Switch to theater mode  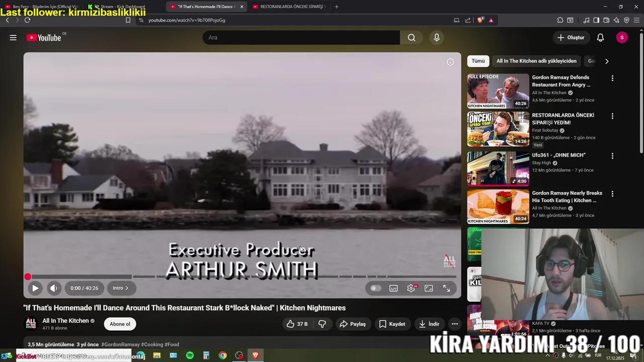[x=429, y=288]
